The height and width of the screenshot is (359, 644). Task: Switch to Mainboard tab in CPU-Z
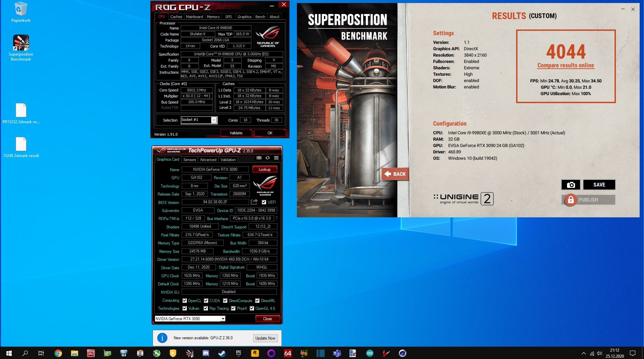coord(194,17)
